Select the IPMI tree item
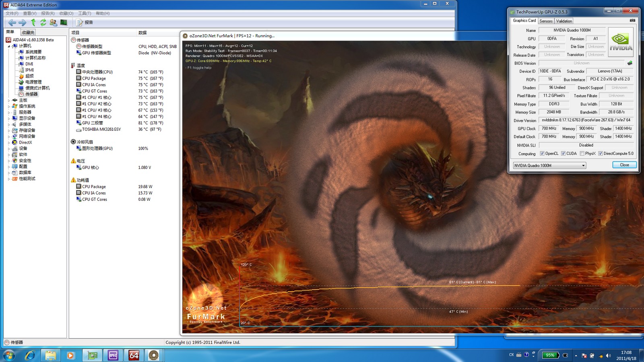Screen dimensions: 644x362 (x=30, y=70)
